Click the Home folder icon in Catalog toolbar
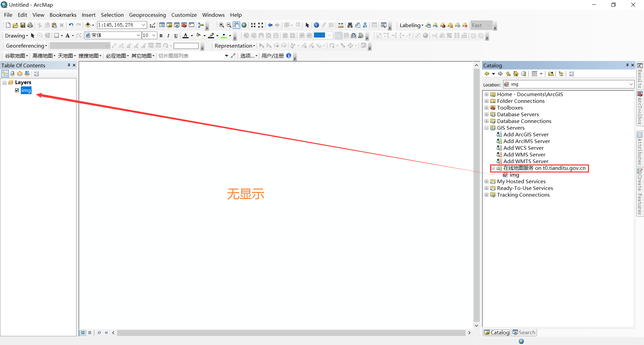 coord(516,74)
